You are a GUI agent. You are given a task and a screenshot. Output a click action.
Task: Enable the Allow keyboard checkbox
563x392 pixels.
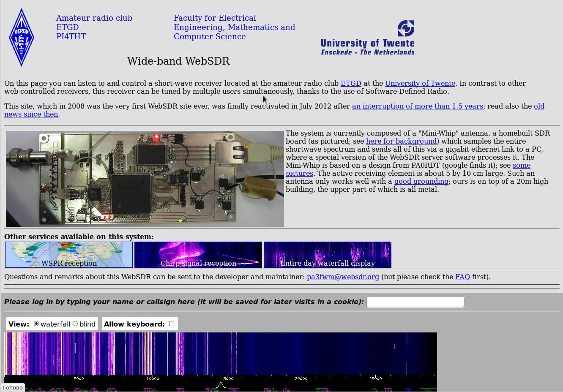(x=172, y=324)
